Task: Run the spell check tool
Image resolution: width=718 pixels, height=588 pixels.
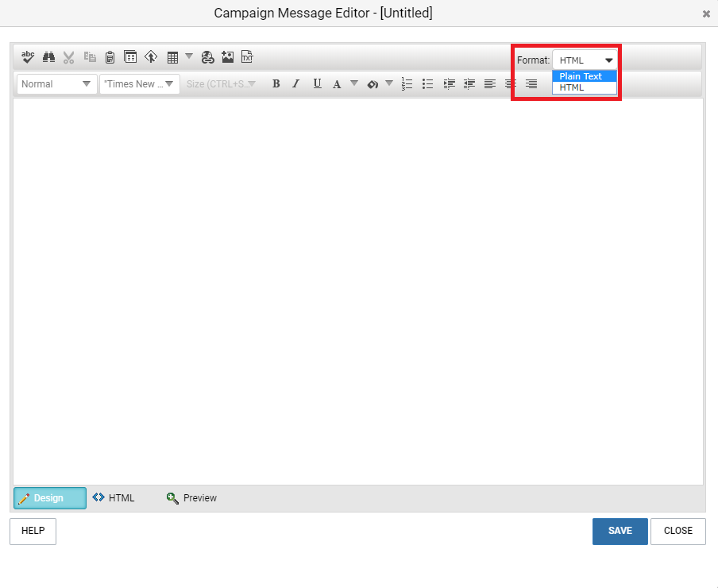Action: [x=28, y=57]
